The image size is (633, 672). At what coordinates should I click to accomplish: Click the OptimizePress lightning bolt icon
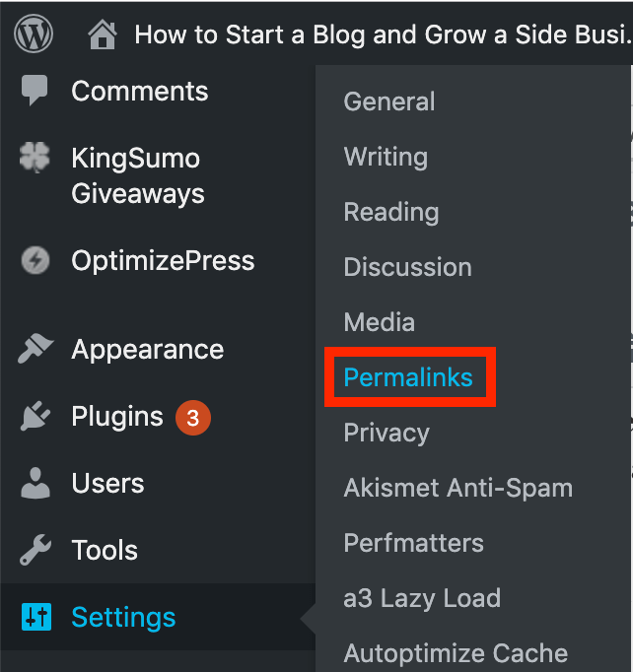tap(35, 261)
